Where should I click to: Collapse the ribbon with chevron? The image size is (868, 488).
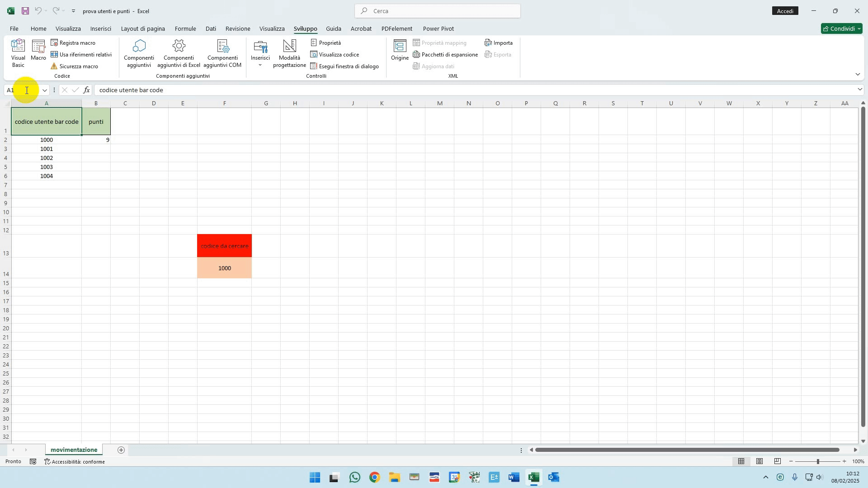858,74
